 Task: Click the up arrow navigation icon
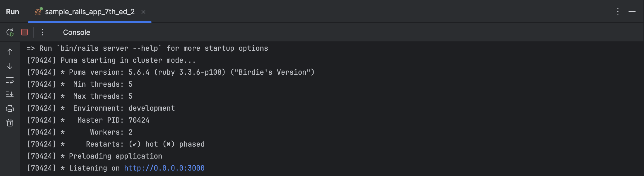coord(10,51)
